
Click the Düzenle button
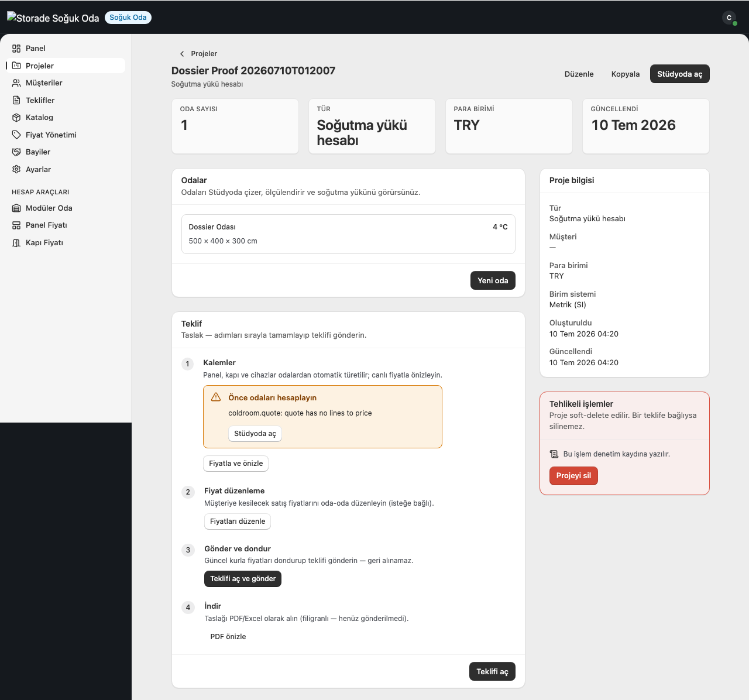pos(579,74)
